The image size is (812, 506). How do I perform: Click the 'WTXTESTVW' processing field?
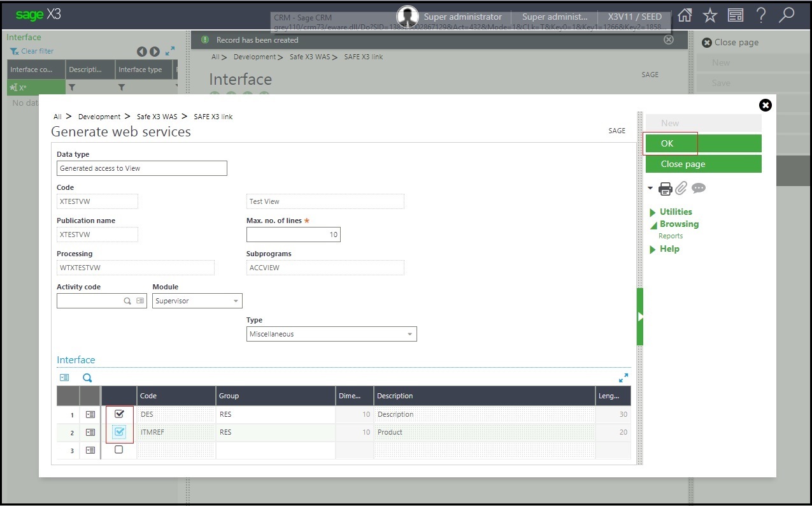pos(136,268)
